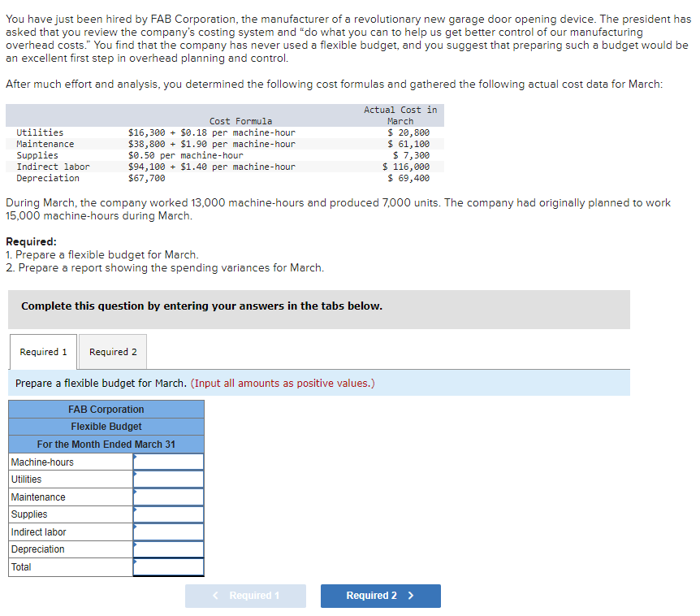This screenshot has width=700, height=616.
Task: Click the Indirect labor actual cost $ 116,000
Action: [406, 167]
